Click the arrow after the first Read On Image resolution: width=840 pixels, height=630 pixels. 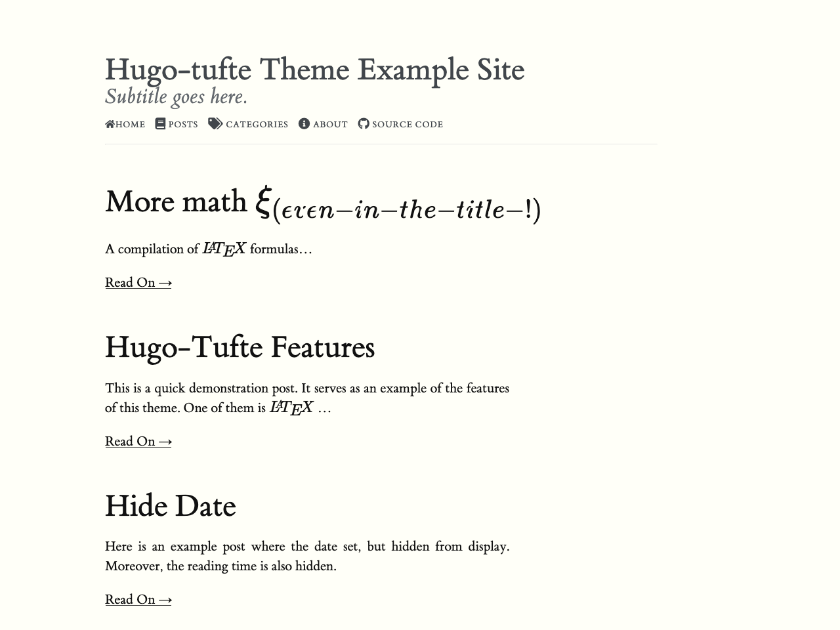165,283
